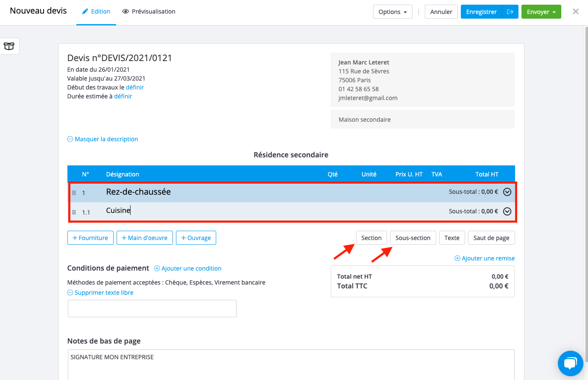Add a Fourniture line
Image resolution: width=588 pixels, height=380 pixels.
90,238
